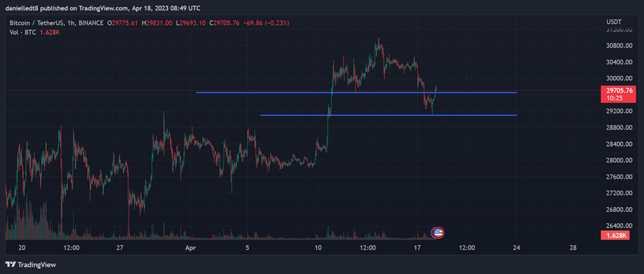
Task: Click the 30800.00 price axis label
Action: click(x=619, y=46)
